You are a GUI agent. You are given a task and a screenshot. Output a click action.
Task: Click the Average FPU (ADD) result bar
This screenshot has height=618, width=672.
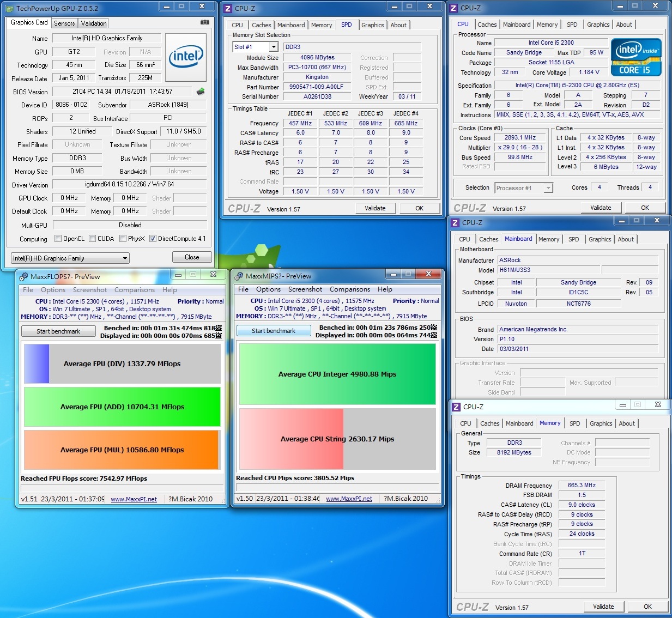tap(122, 407)
